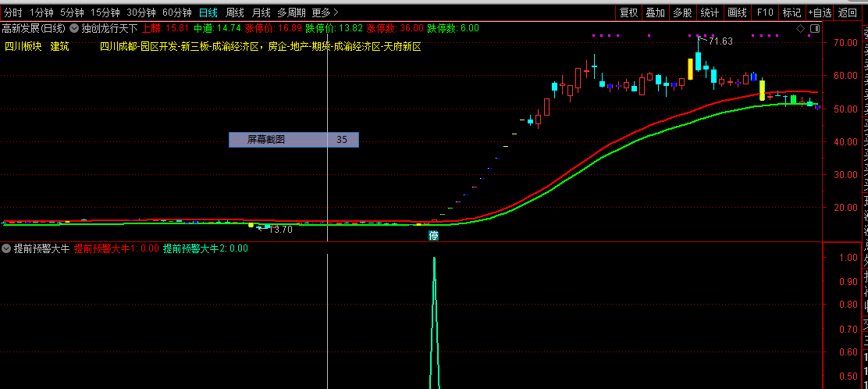Click the diamond icon above the price axis
The width and height of the screenshot is (868, 389).
point(800,28)
